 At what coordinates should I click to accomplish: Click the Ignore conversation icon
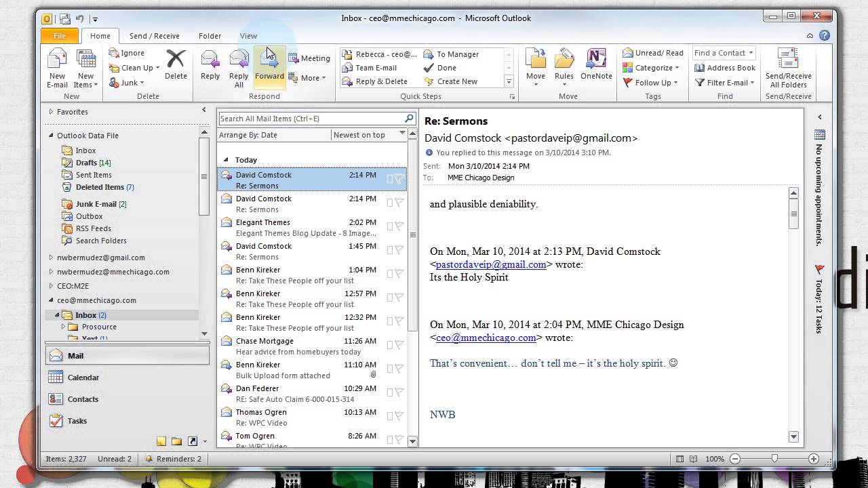click(114, 53)
